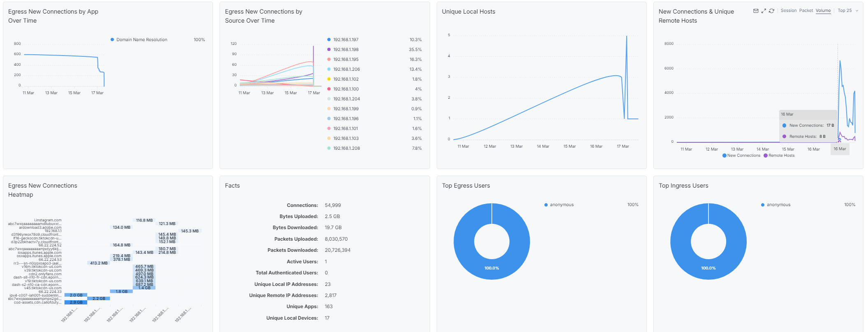Click the 687.2 MB heatmap cell
The height and width of the screenshot is (332, 868).
pyautogui.click(x=144, y=285)
